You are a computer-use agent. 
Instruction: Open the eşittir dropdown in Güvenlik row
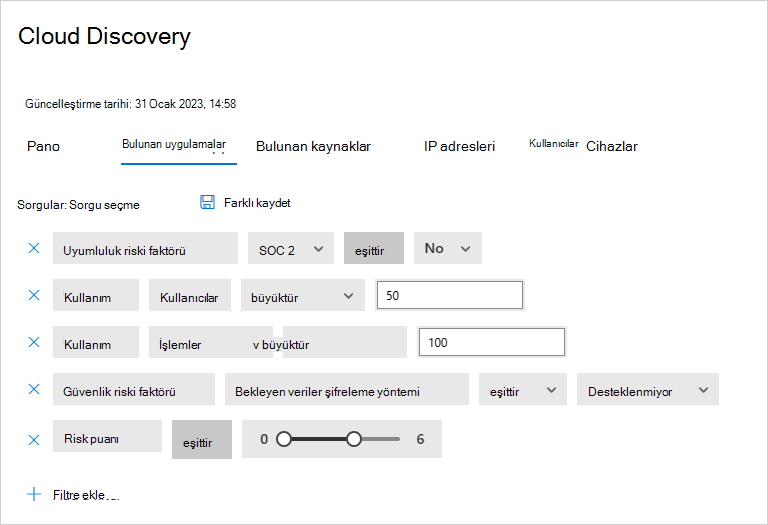click(x=523, y=389)
